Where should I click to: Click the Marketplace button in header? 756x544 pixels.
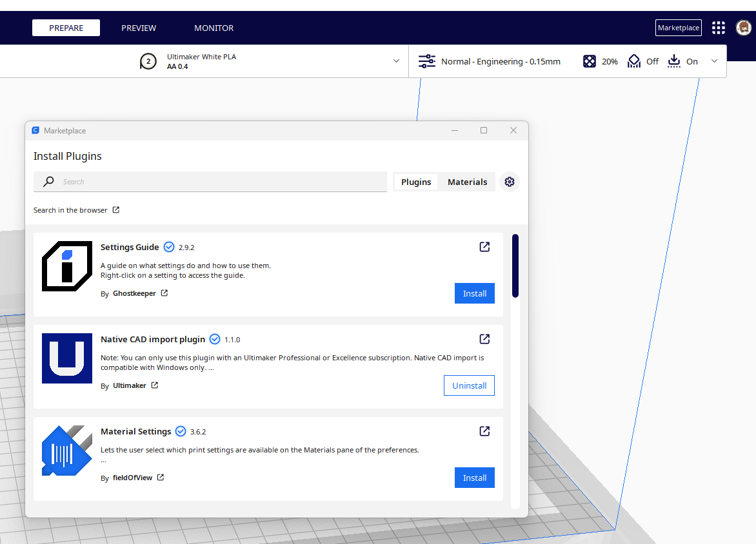pyautogui.click(x=679, y=28)
